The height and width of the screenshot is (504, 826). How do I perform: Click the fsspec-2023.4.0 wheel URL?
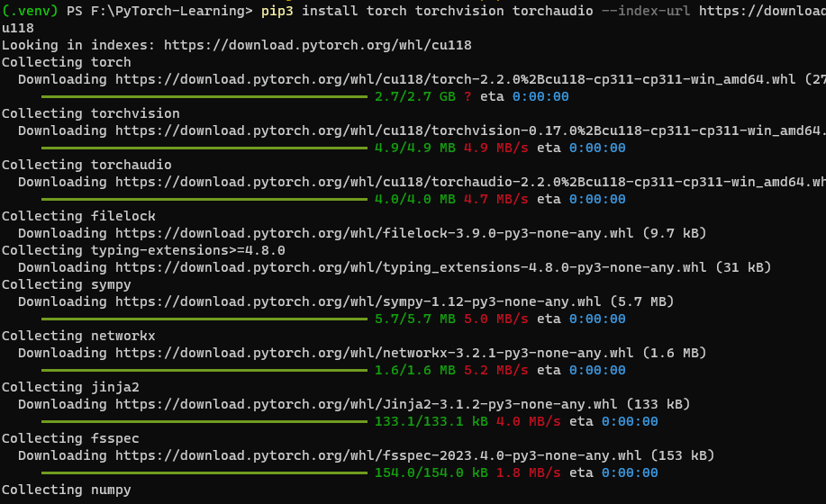click(x=378, y=455)
